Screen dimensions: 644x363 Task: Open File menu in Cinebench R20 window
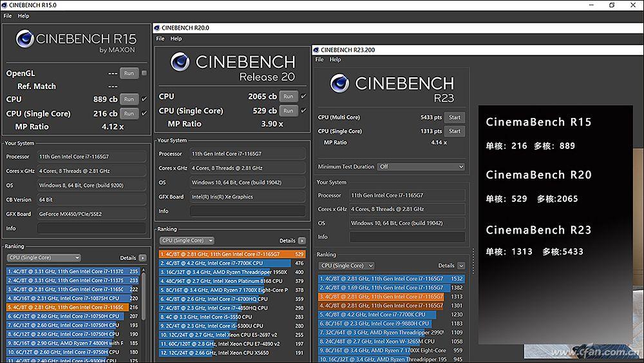click(x=160, y=38)
